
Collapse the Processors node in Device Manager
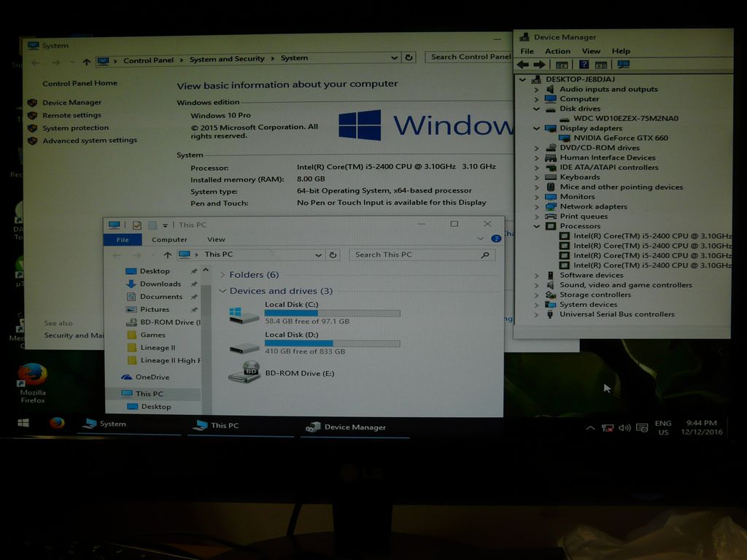538,227
